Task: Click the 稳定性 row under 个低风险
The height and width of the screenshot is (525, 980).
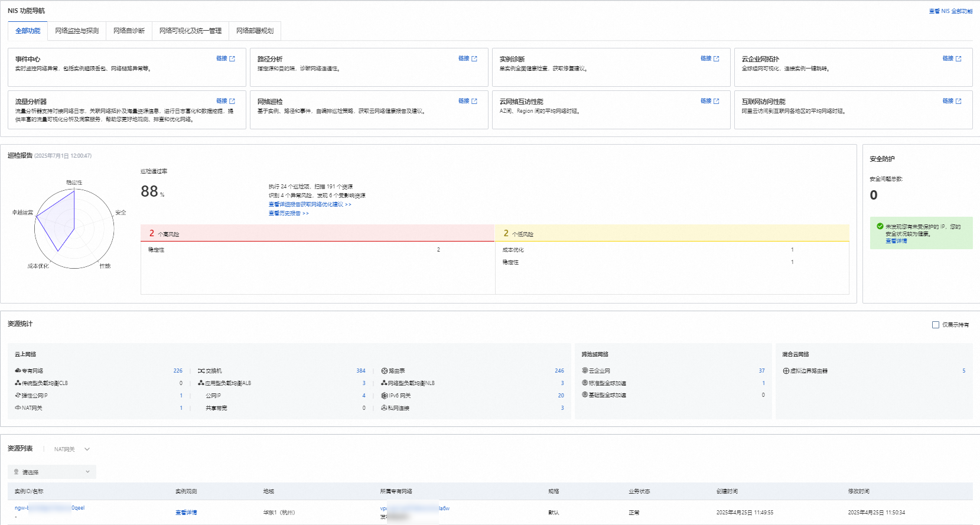Action: click(672, 262)
